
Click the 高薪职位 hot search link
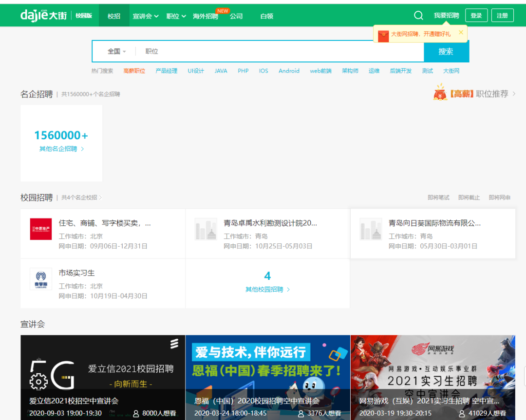pos(134,71)
